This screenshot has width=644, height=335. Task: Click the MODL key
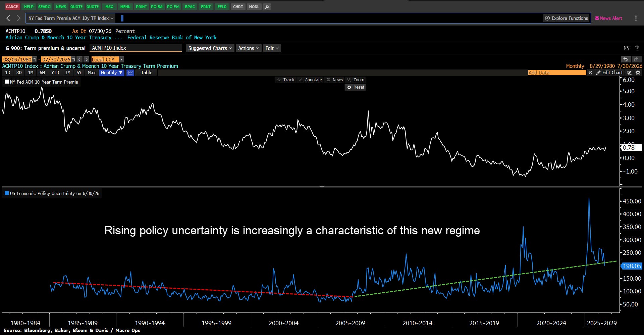(x=254, y=7)
